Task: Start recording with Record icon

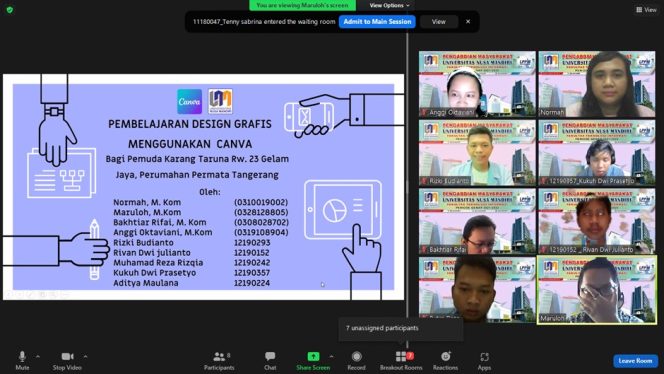Action: 357,361
